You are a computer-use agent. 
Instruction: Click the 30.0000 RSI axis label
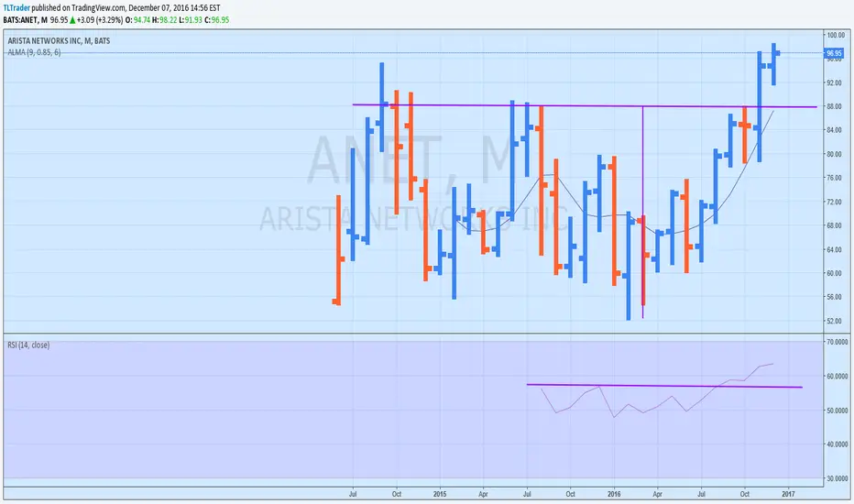838,478
